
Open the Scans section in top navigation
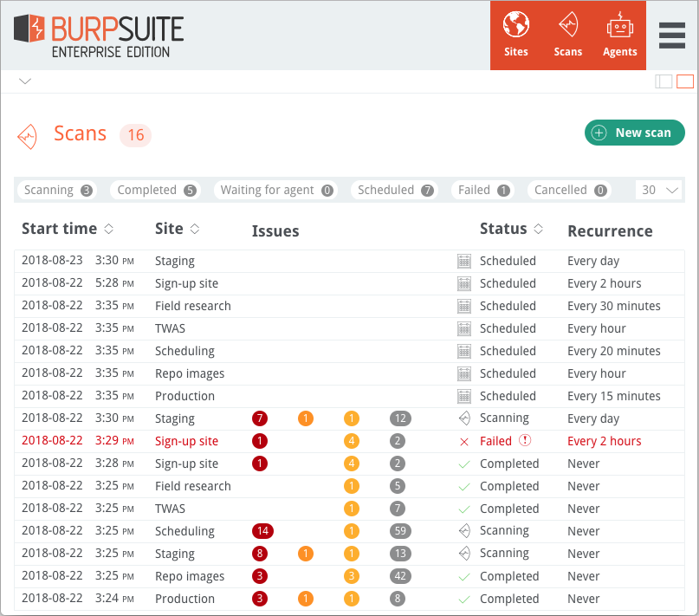click(x=568, y=35)
